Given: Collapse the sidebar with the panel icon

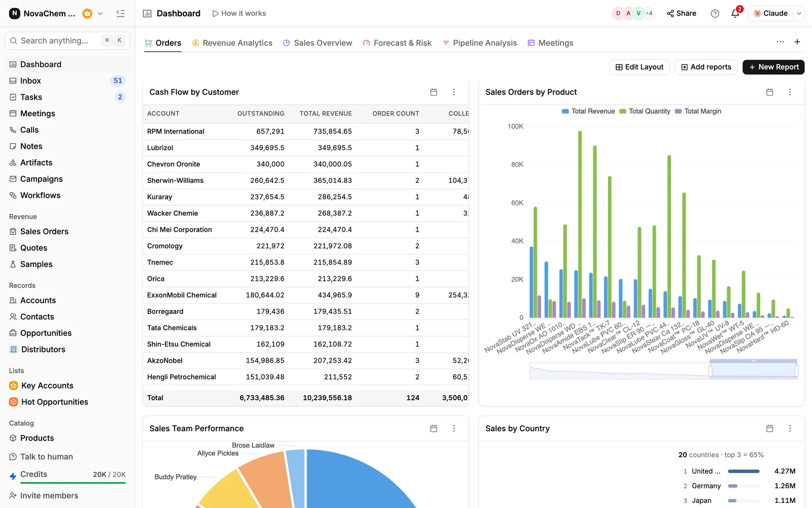Looking at the screenshot, I should [x=120, y=13].
